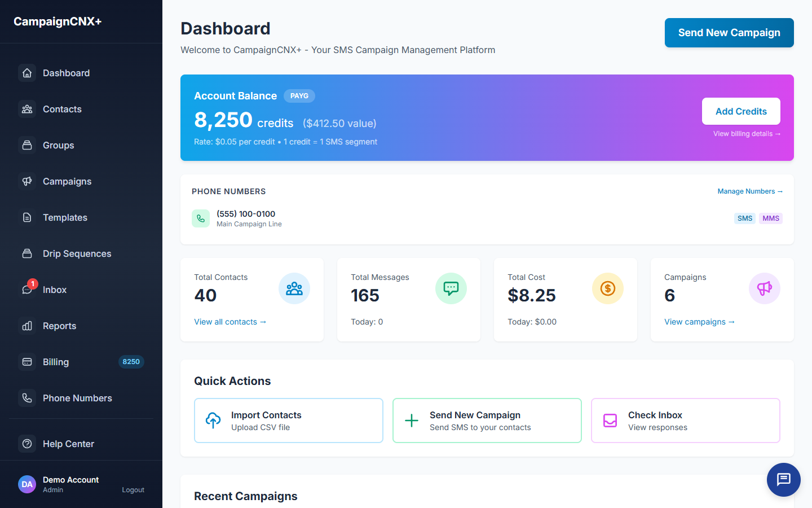This screenshot has height=508, width=812.
Task: Click the DA account avatar
Action: tap(27, 484)
